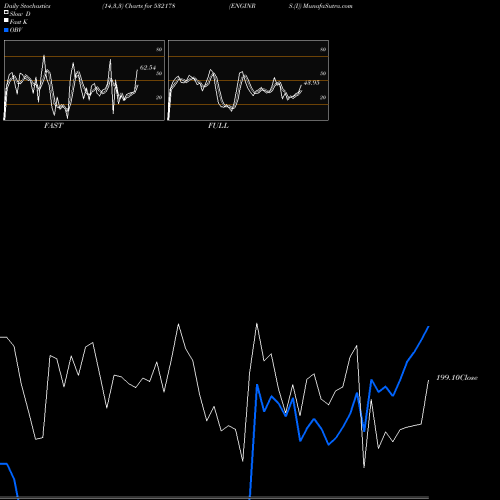Image resolution: width=500 pixels, height=500 pixels.
Task: Click the MunafaSutra.com watermark text
Action: click(x=328, y=6)
